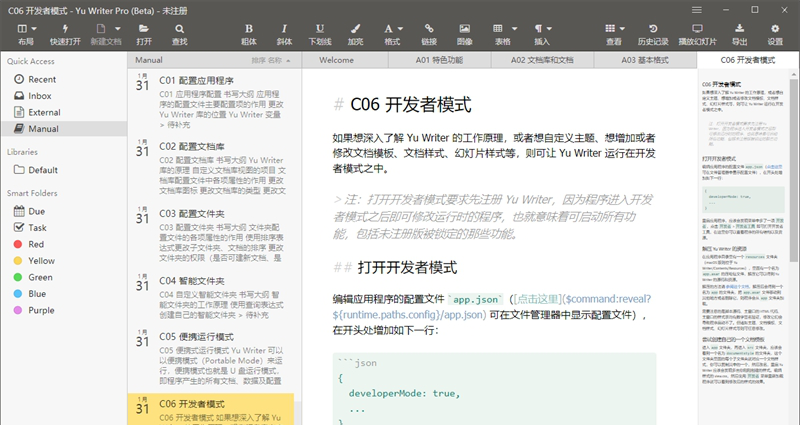
Task: Switch to the C06 开发者模式 tab
Action: (748, 60)
